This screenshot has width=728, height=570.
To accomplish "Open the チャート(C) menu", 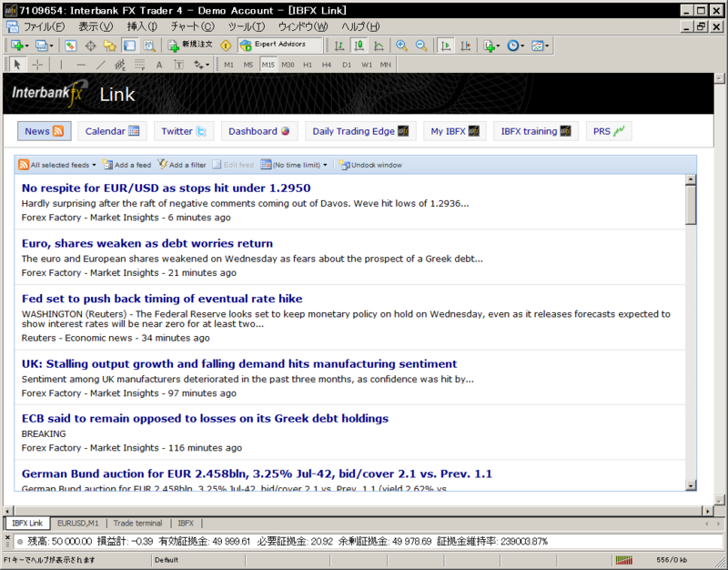I will [x=193, y=26].
